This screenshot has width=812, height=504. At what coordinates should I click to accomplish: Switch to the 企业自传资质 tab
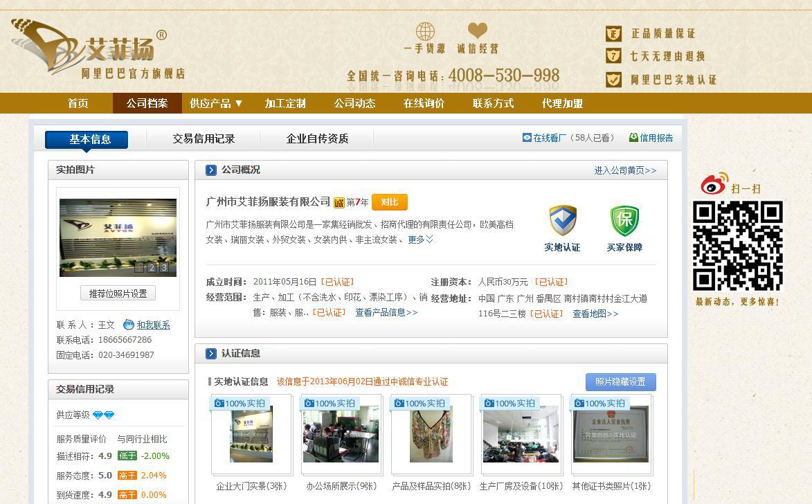[x=318, y=139]
